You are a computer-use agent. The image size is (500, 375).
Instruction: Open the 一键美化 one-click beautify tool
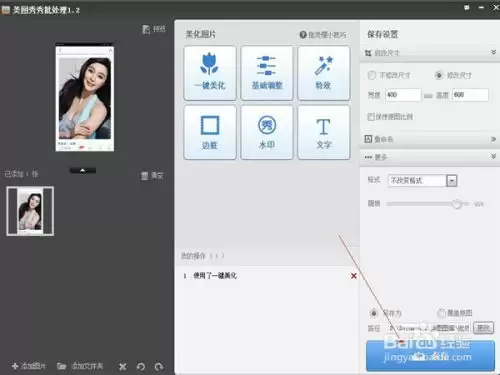pyautogui.click(x=210, y=73)
